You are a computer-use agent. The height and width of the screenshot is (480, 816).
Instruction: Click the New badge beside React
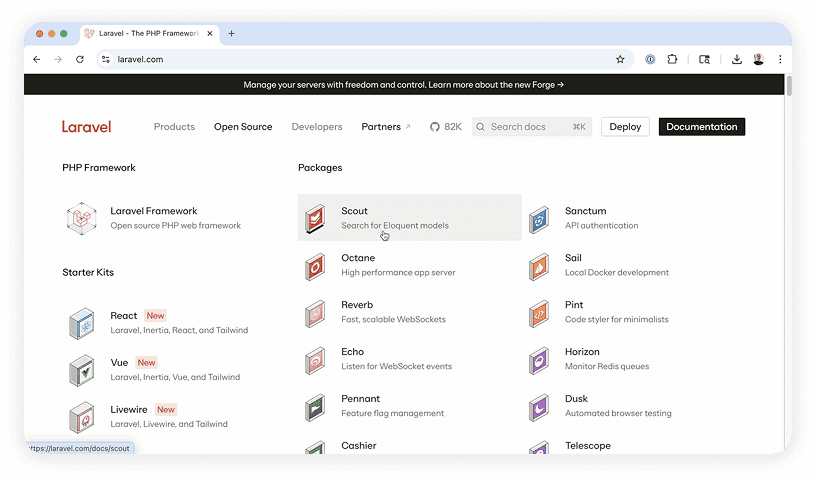[155, 315]
